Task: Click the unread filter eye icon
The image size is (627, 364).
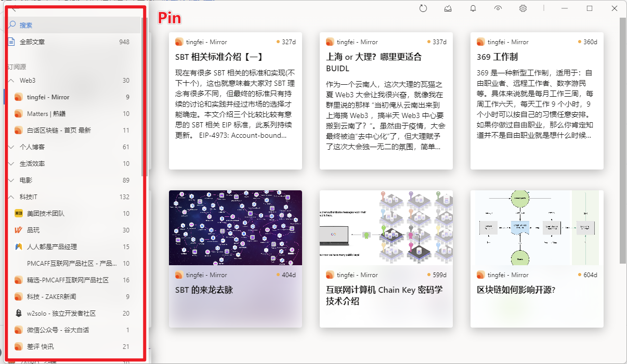Action: [498, 8]
